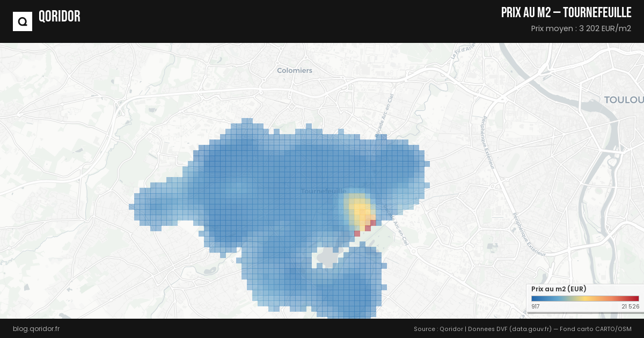Click the Toulouse city label
Screen dimensions: 644x338
(624, 100)
